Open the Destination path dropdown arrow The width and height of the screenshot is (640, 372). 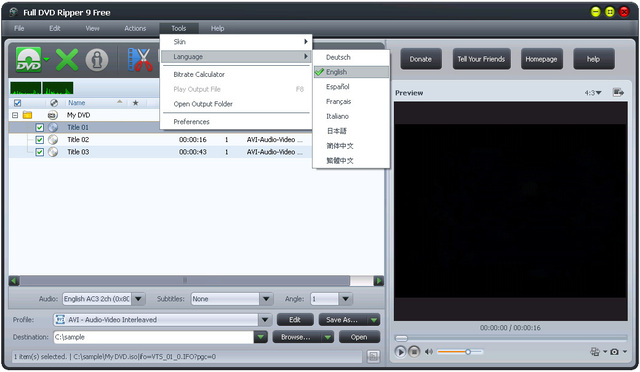(x=260, y=337)
